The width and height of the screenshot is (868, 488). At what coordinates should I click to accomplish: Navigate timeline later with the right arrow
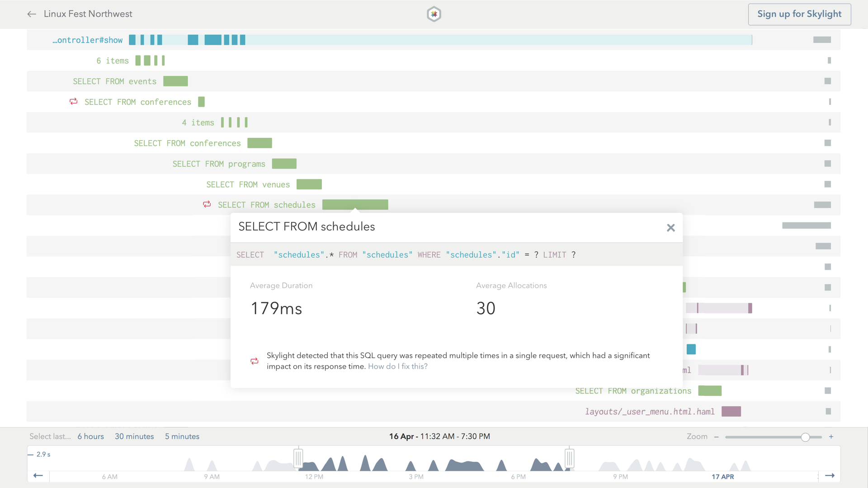coord(831,476)
